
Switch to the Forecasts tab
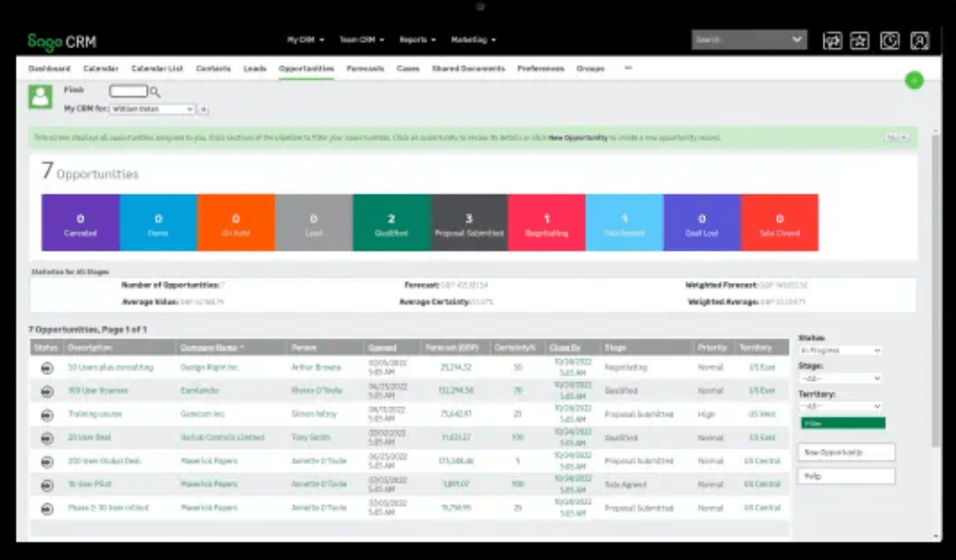(365, 69)
